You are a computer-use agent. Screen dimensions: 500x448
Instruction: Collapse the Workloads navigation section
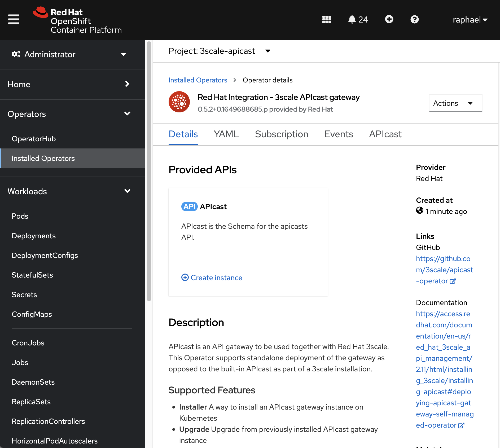(x=69, y=191)
